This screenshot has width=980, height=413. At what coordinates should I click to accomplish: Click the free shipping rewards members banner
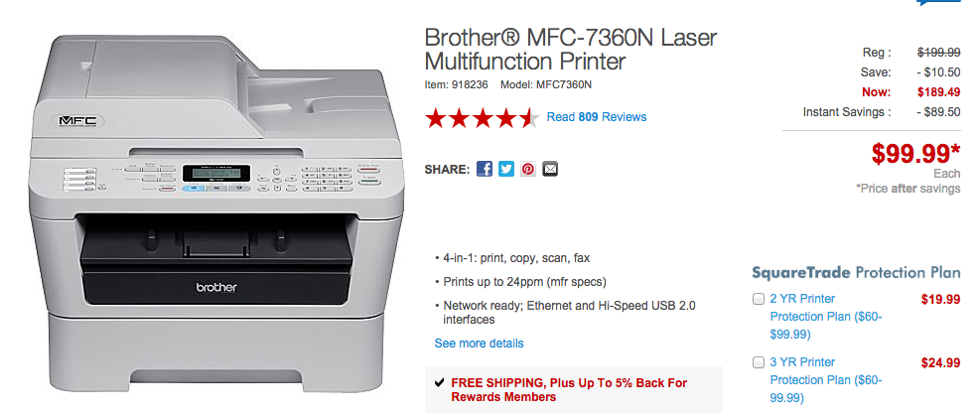[x=573, y=390]
